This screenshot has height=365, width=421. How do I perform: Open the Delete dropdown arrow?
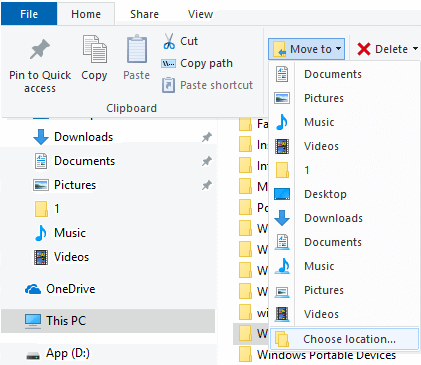415,49
